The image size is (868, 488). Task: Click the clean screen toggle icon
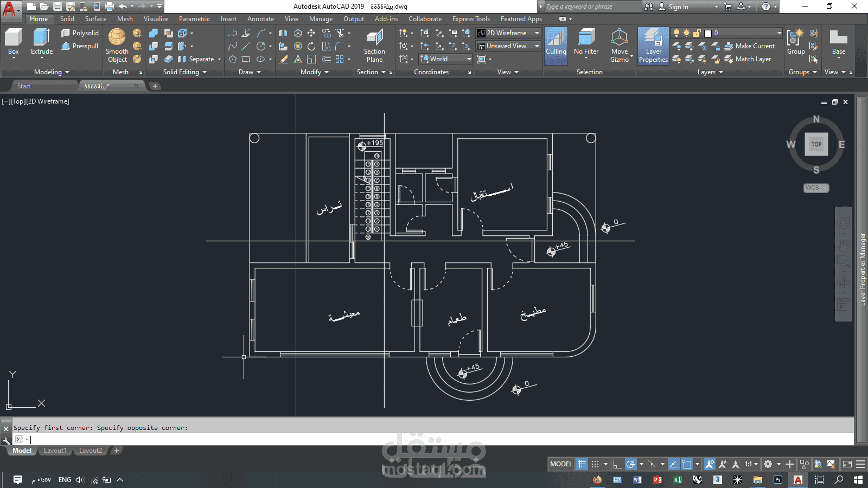tap(847, 464)
